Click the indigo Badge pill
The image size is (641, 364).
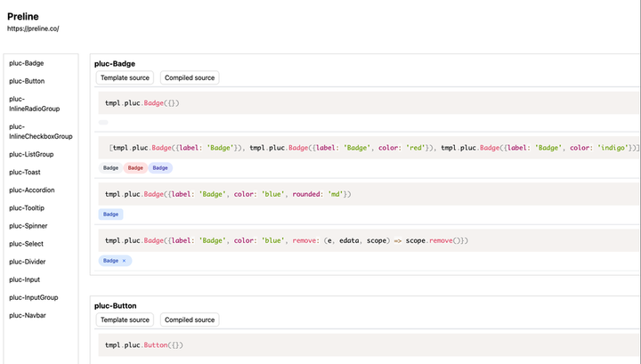pyautogui.click(x=160, y=167)
